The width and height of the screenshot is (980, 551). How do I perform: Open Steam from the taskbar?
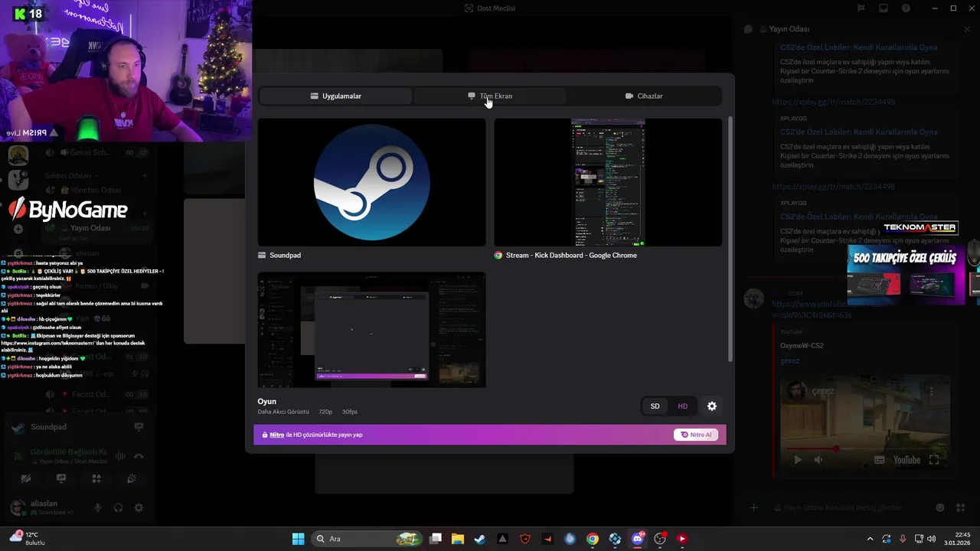coord(479,539)
